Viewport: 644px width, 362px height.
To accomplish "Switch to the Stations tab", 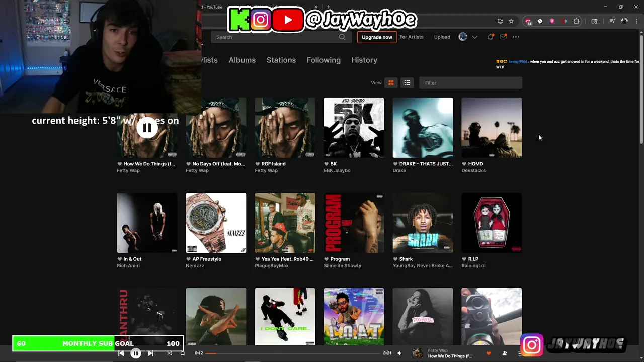I will click(x=281, y=60).
